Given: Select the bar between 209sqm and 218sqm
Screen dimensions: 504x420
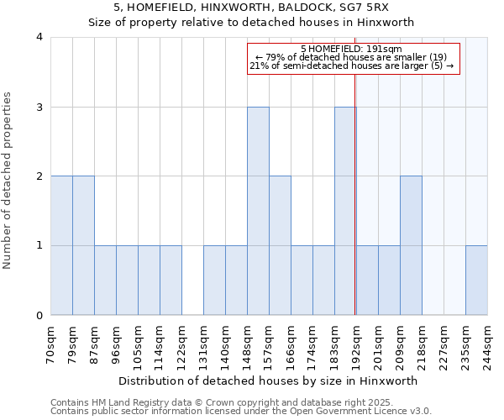Looking at the screenshot, I should [x=411, y=245].
